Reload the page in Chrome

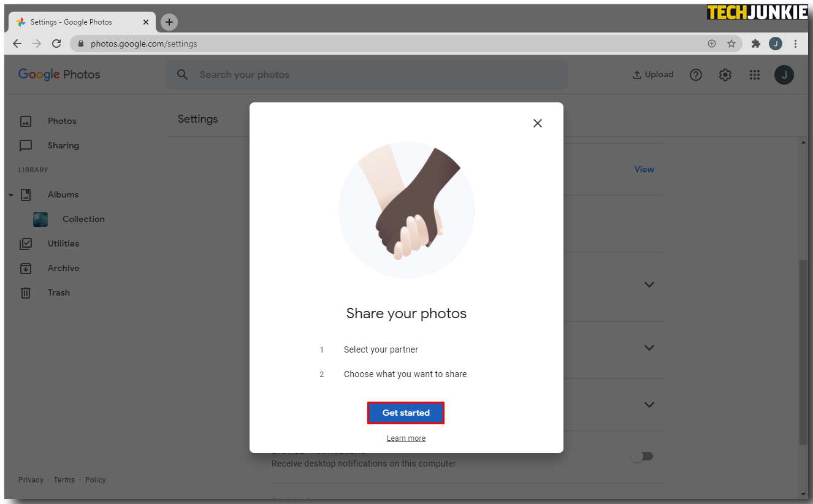click(x=56, y=44)
